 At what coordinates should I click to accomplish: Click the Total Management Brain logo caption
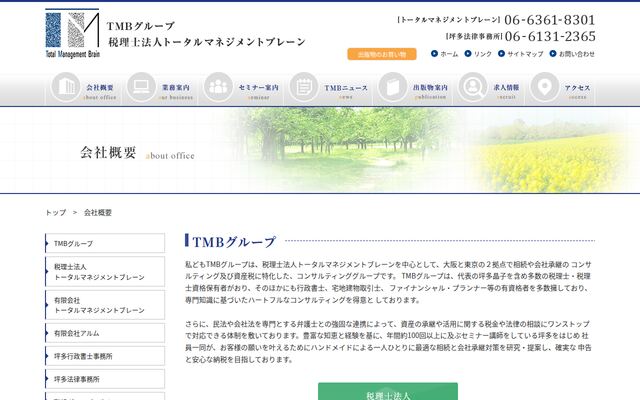click(73, 54)
